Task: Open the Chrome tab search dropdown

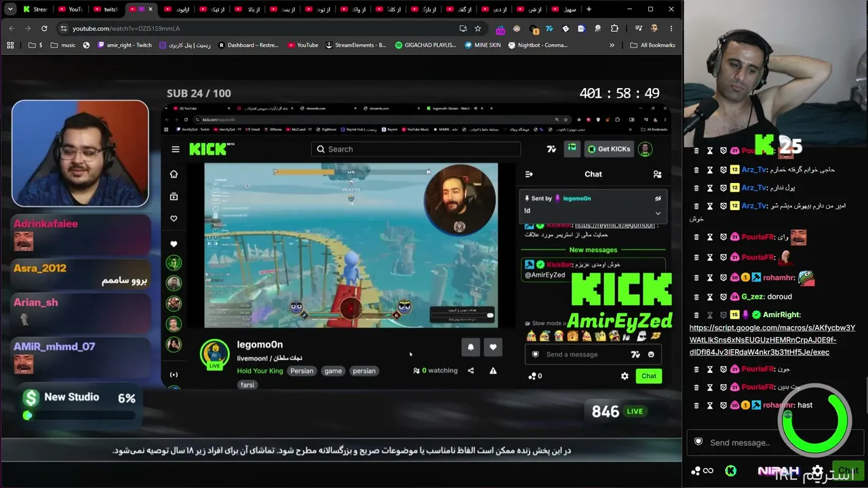Action: [9, 9]
